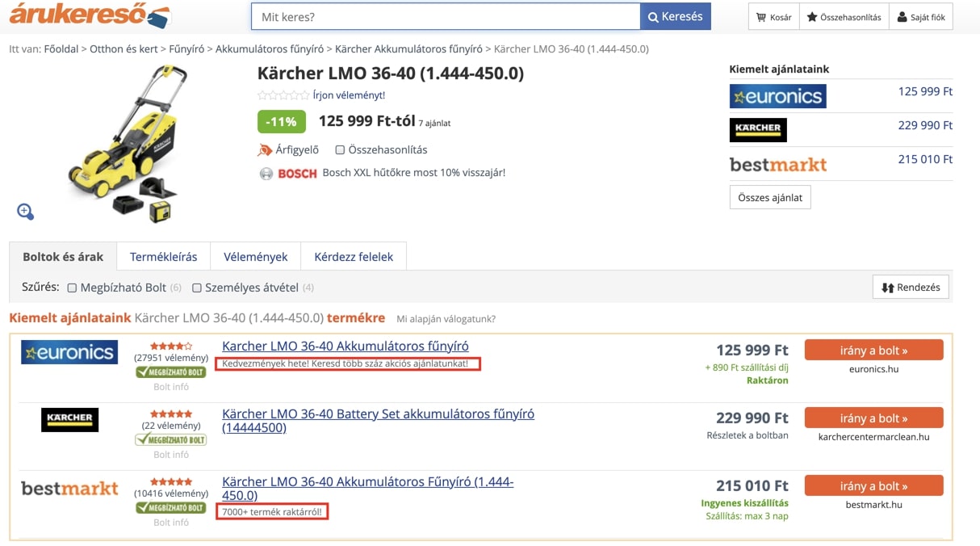Expand Euronics Bolt infó
Image resolution: width=980 pixels, height=546 pixels.
(x=171, y=387)
